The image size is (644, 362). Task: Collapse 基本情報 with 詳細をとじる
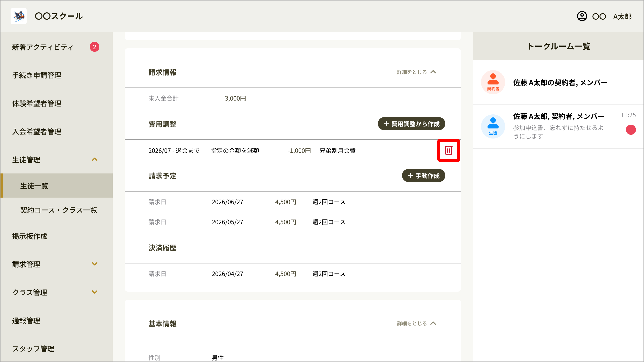417,323
